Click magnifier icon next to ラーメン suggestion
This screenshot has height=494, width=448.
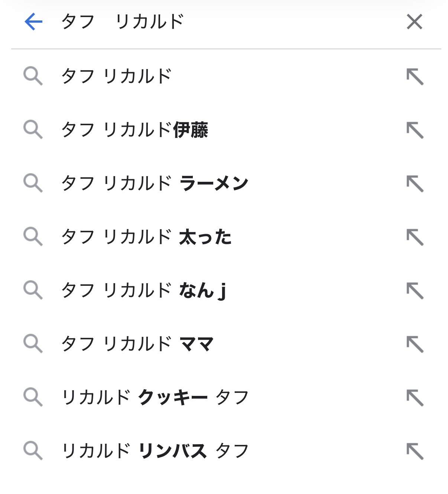[33, 184]
